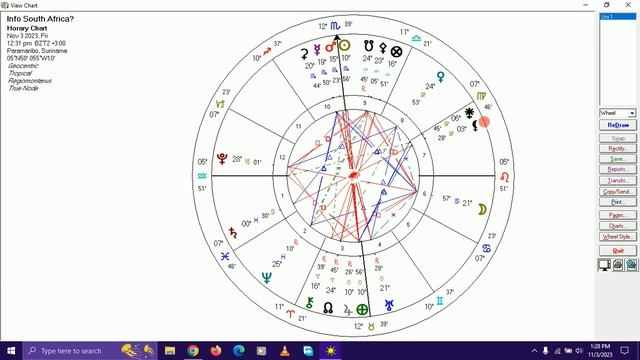The width and height of the screenshot is (640, 360).
Task: Click the Aquarius glyph on the Ascendant
Action: coord(202,176)
